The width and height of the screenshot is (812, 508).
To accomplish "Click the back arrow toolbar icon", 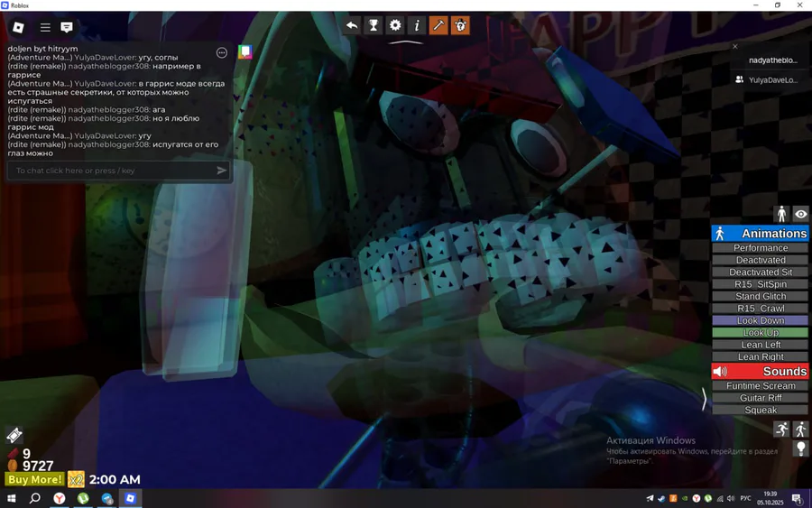I will coord(352,25).
